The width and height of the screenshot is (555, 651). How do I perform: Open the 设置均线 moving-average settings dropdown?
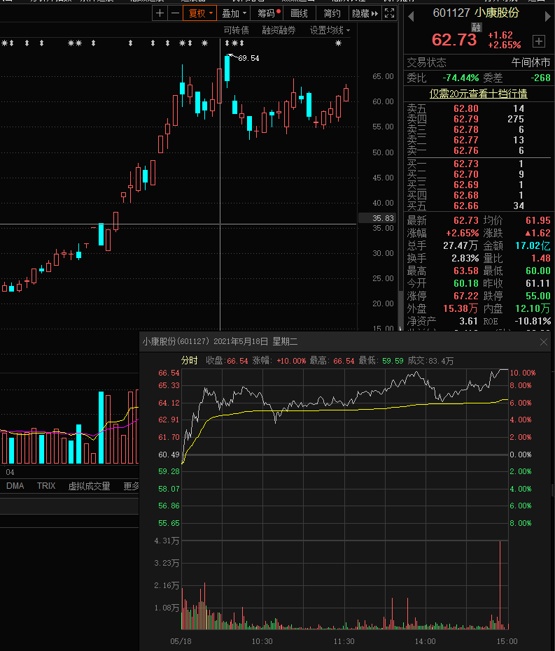click(330, 30)
